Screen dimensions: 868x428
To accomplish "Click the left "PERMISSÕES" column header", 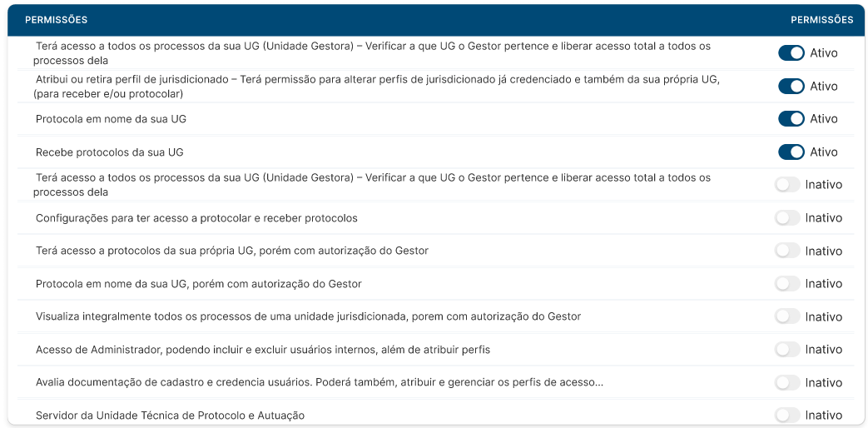I will pyautogui.click(x=56, y=20).
